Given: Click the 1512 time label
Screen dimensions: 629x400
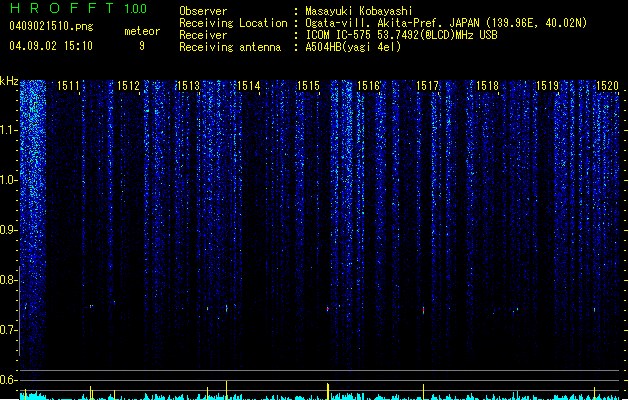Looking at the screenshot, I should [128, 86].
